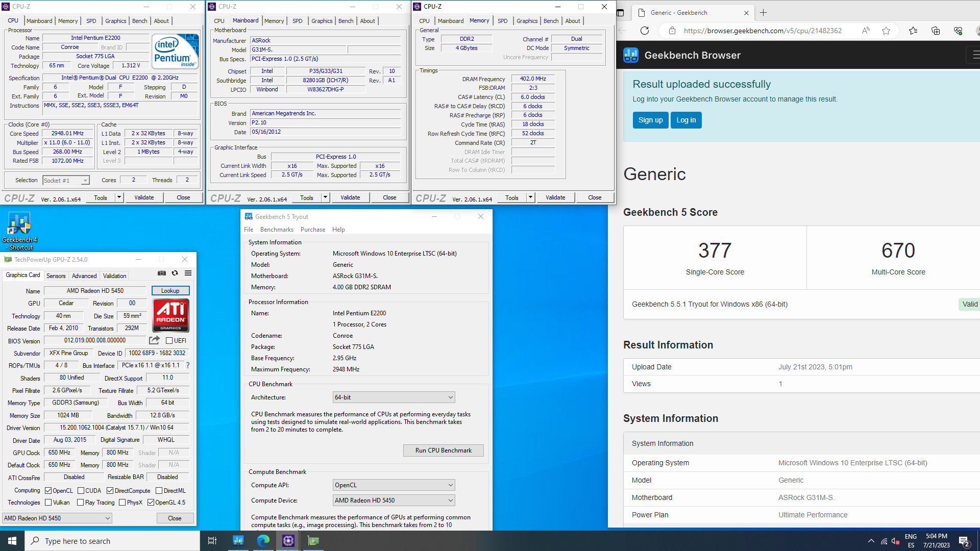
Task: Open the Geekbench 4 desktop shortcut
Action: tap(19, 231)
